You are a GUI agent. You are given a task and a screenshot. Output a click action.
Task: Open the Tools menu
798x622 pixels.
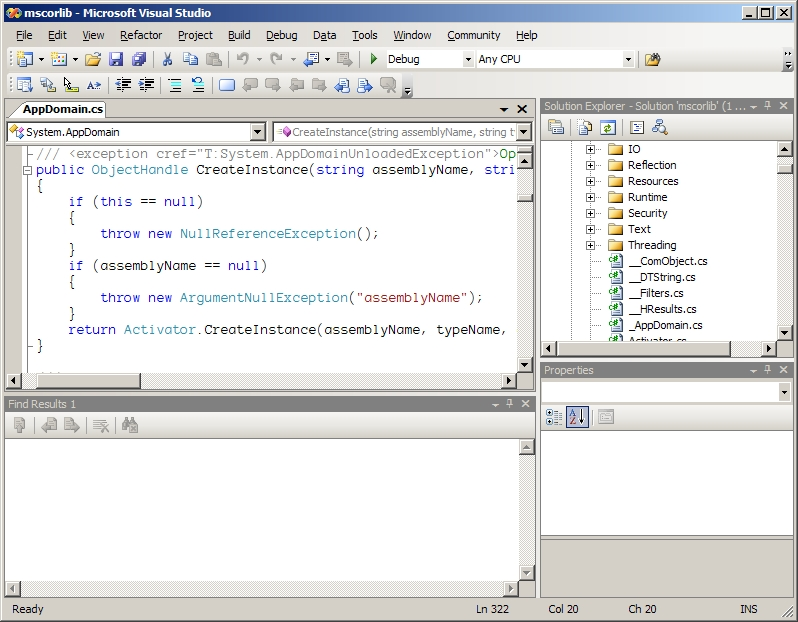click(364, 35)
